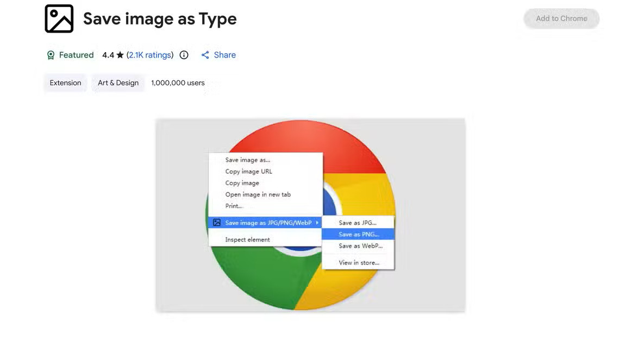This screenshot has height=341, width=644.
Task: Choose Save as JPG... in submenu
Action: pos(358,223)
